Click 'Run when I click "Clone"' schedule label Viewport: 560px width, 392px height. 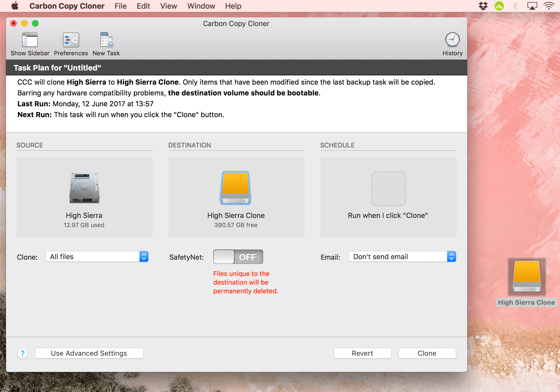(388, 216)
